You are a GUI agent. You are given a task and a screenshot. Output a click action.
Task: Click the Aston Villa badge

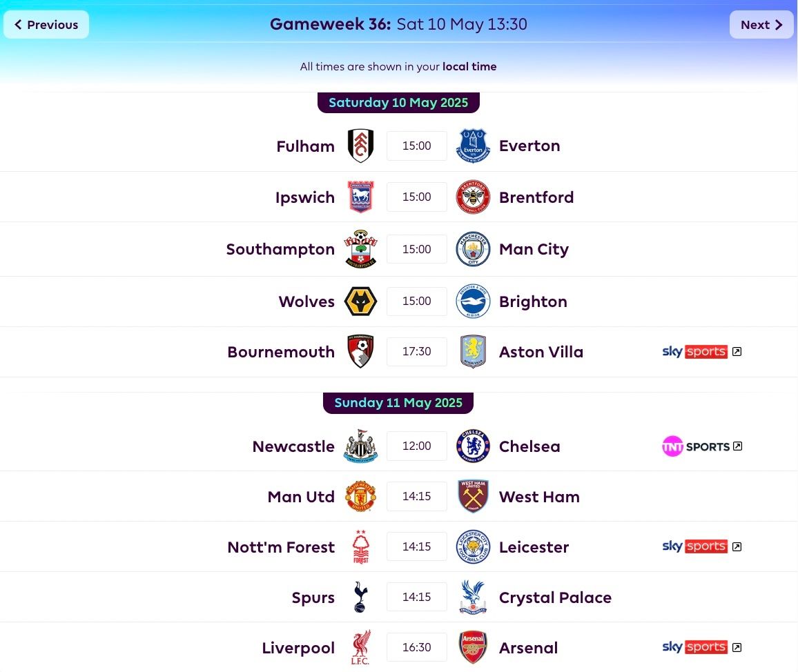[473, 351]
